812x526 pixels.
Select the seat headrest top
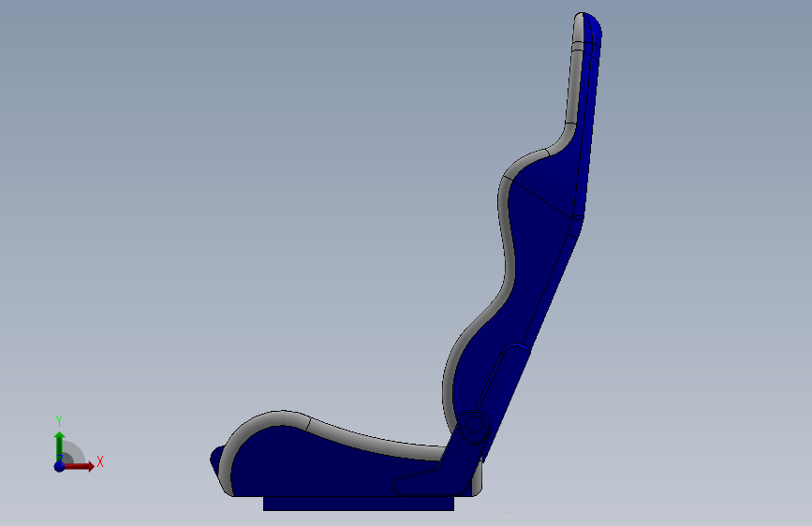point(588,28)
